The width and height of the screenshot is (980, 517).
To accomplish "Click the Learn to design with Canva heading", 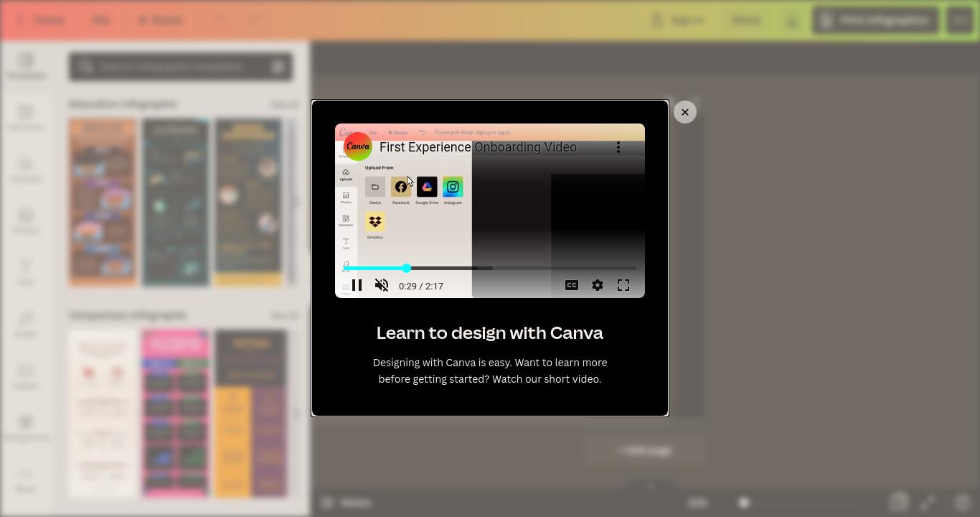I will point(490,332).
